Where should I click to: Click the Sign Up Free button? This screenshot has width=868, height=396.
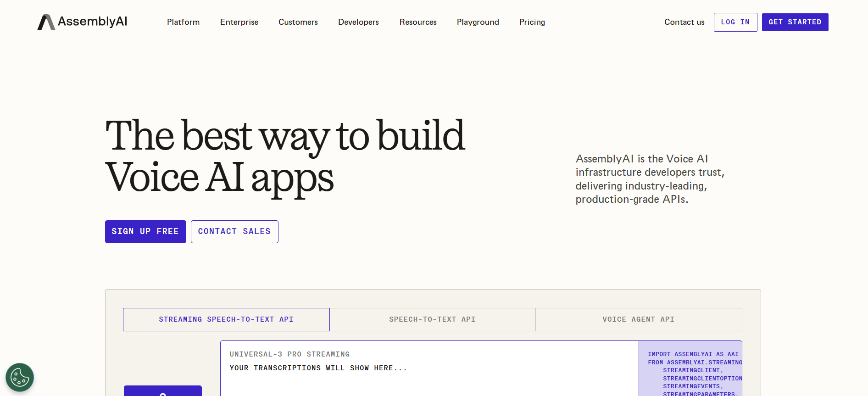145,232
